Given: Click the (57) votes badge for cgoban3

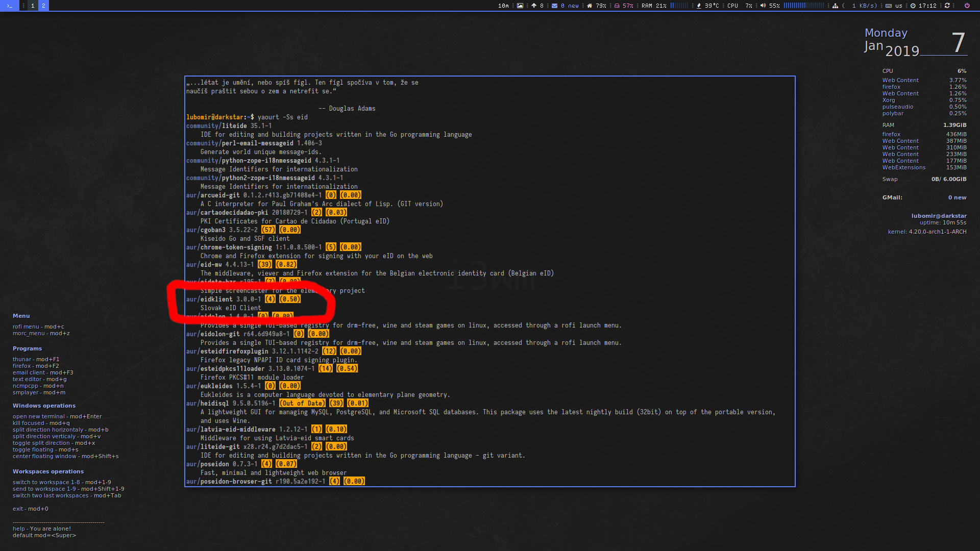Looking at the screenshot, I should point(268,230).
